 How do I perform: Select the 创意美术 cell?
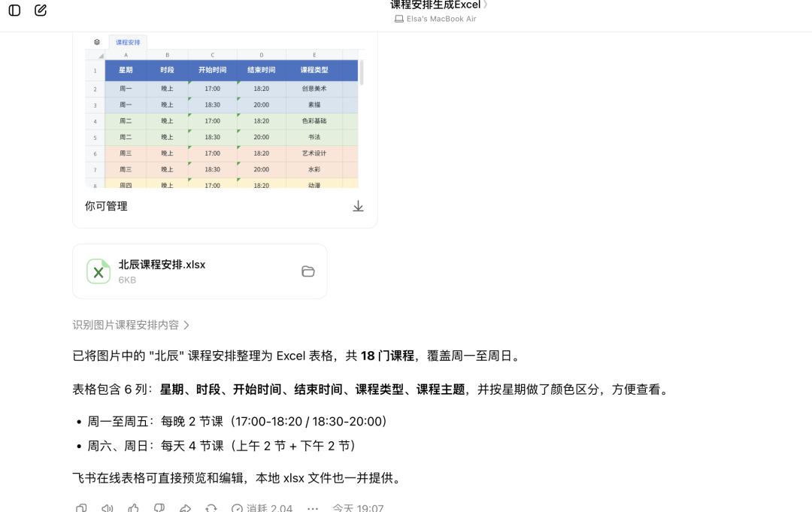[x=314, y=89]
